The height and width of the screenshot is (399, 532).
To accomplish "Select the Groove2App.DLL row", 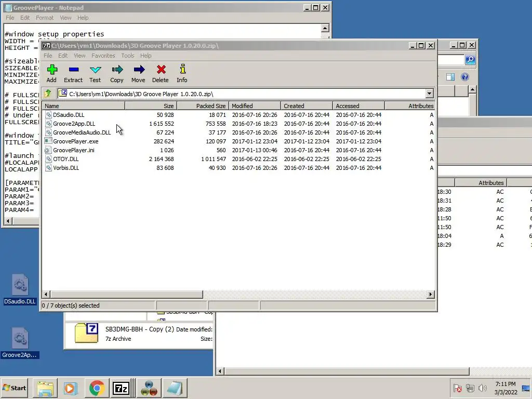I will pyautogui.click(x=238, y=124).
